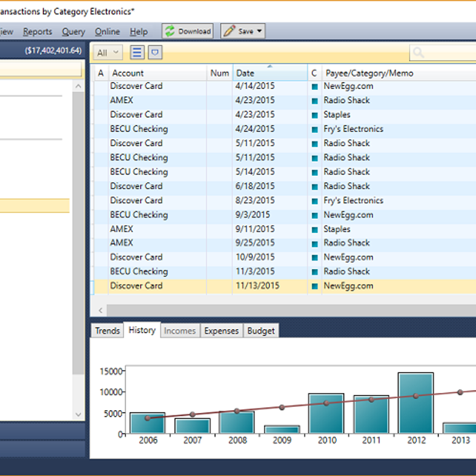Select the Staples payee dated 4/23/2015

pos(337,115)
